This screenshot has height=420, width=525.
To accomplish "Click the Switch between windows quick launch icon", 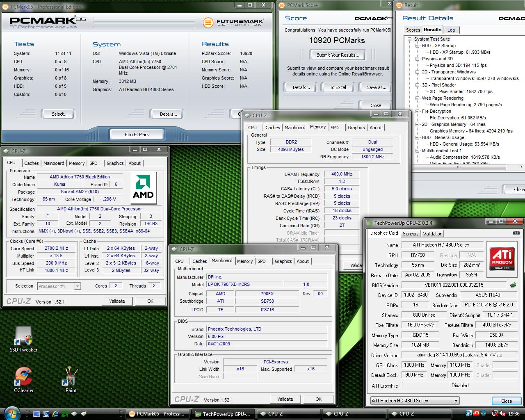I will click(46, 414).
